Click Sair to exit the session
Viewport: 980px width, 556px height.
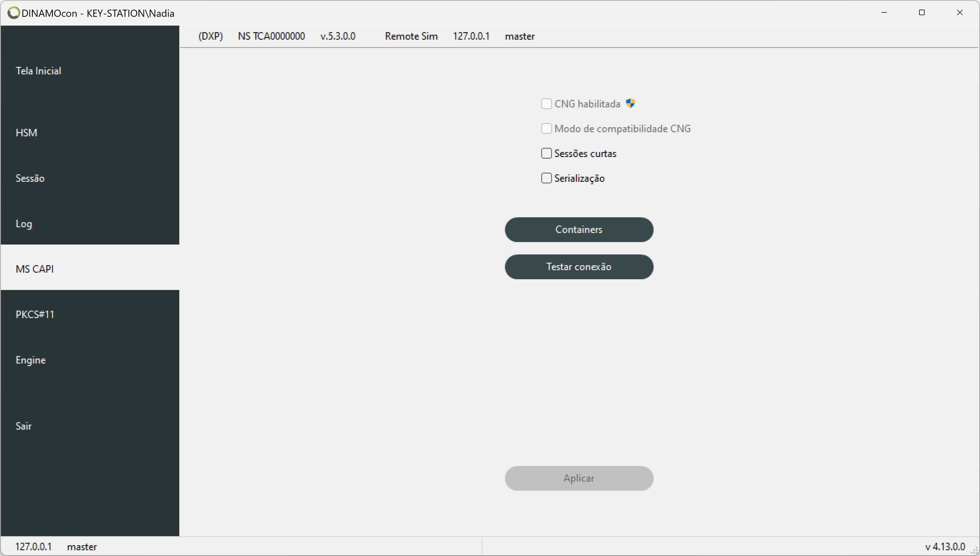pyautogui.click(x=90, y=426)
